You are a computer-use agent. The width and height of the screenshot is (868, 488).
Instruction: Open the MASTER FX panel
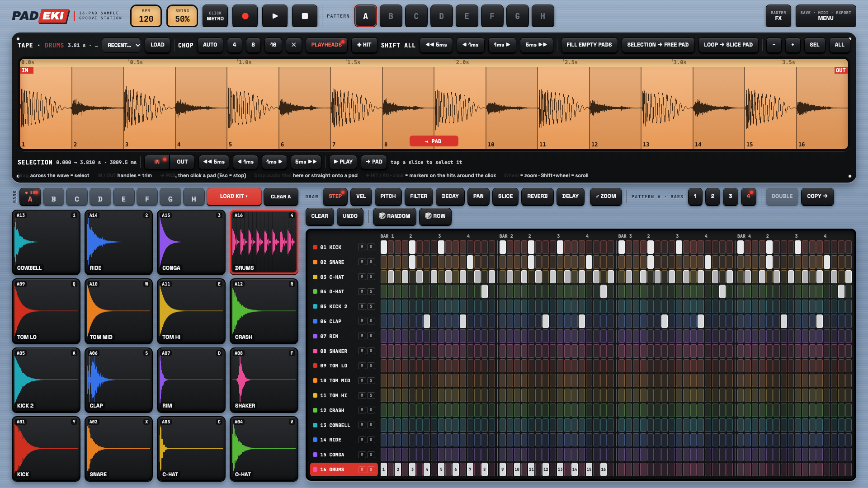778,16
